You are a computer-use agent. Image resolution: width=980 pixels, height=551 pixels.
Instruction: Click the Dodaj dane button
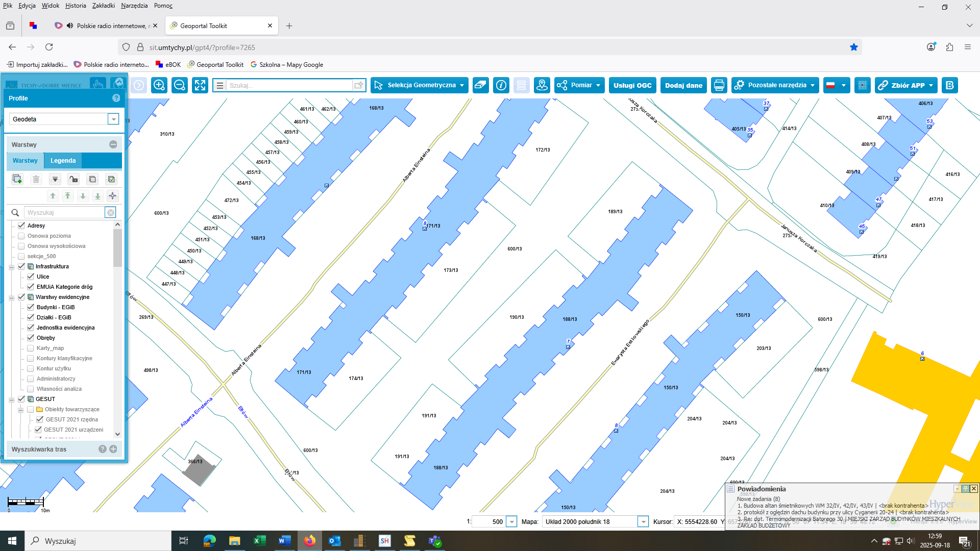[683, 85]
